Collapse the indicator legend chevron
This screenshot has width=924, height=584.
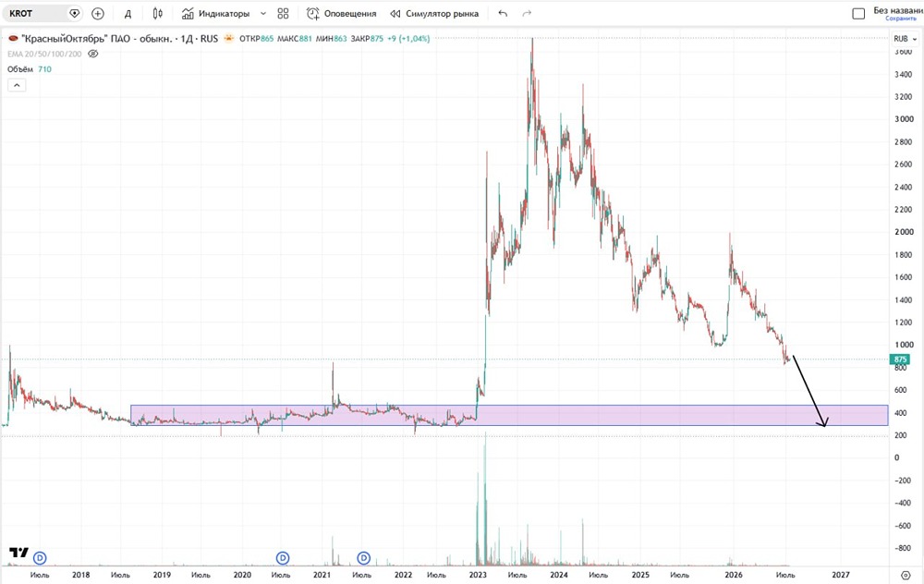coord(17,85)
